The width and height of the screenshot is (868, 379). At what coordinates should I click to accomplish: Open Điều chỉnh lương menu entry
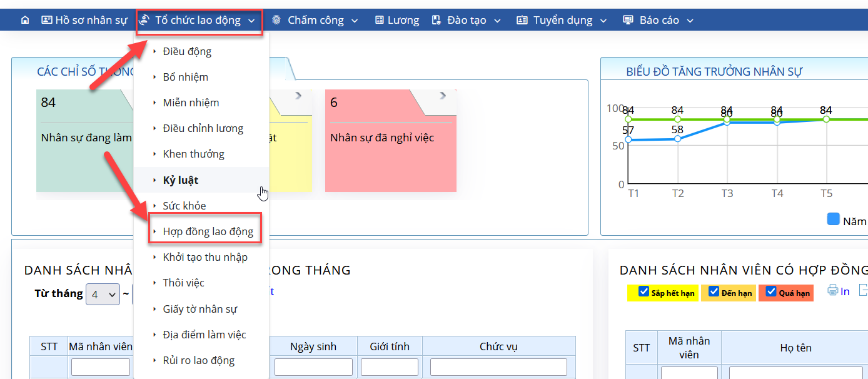tap(201, 128)
